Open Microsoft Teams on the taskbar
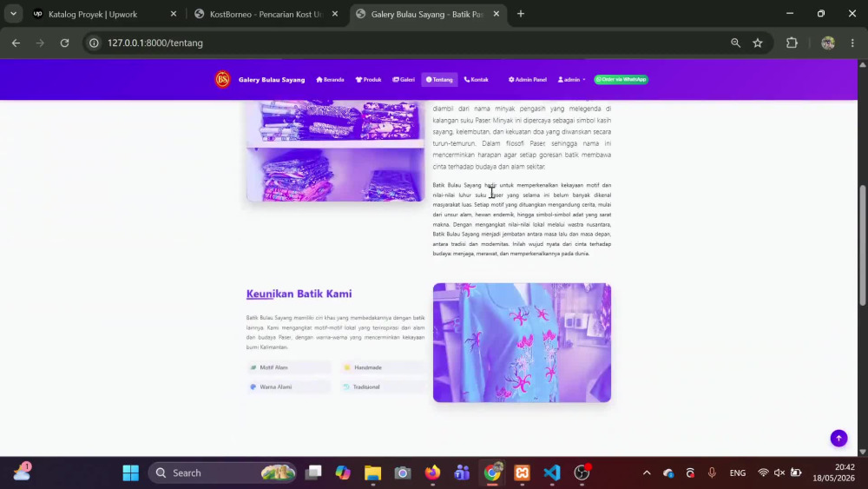Image resolution: width=868 pixels, height=489 pixels. tap(462, 472)
